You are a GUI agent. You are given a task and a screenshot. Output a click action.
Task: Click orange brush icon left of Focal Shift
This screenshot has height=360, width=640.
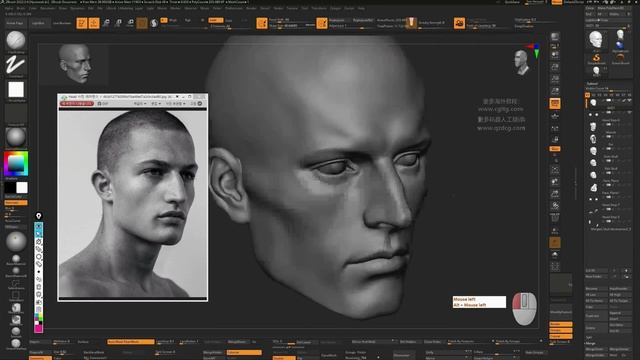(x=262, y=23)
